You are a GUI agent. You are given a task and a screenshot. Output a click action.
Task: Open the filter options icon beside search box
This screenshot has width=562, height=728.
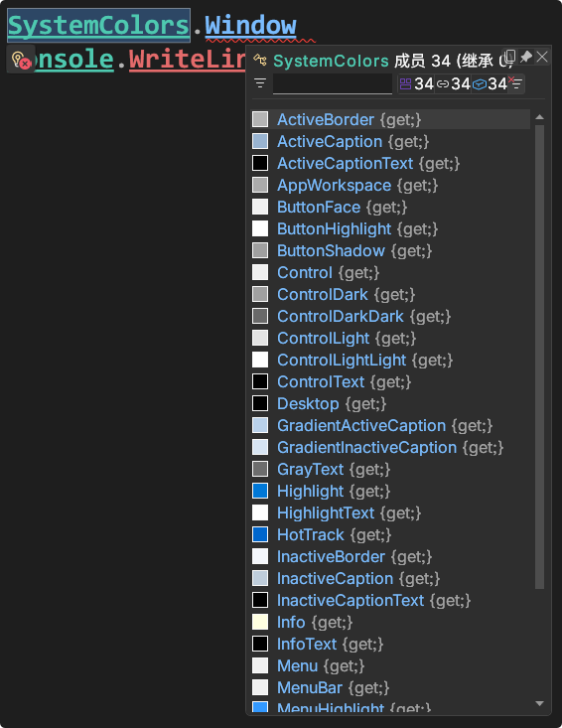(260, 83)
